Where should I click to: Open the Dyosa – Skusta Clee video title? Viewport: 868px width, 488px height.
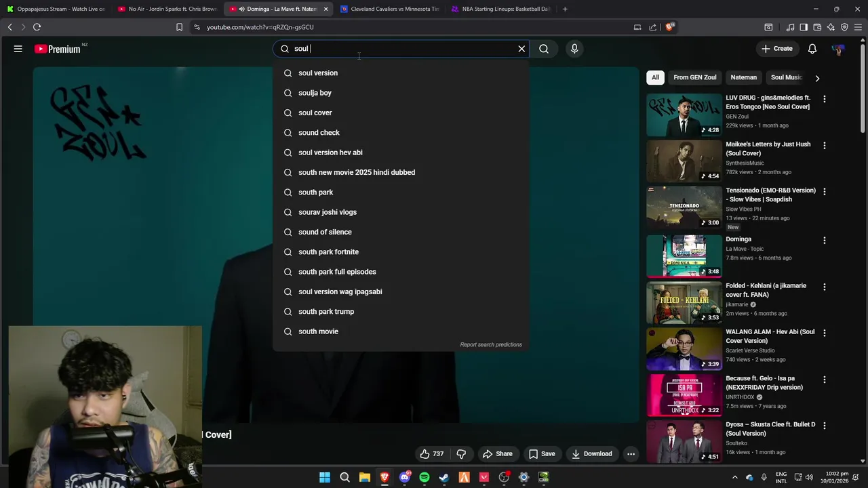coord(770,429)
